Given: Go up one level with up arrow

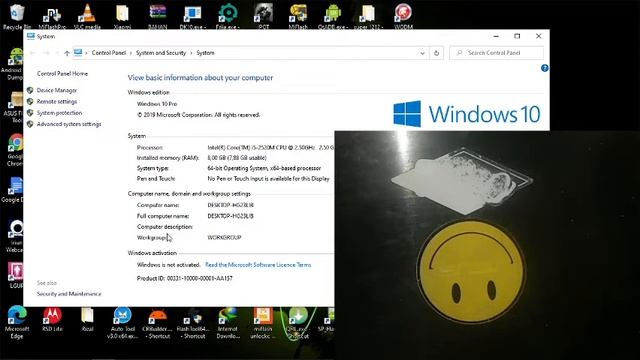Looking at the screenshot, I should pos(67,53).
